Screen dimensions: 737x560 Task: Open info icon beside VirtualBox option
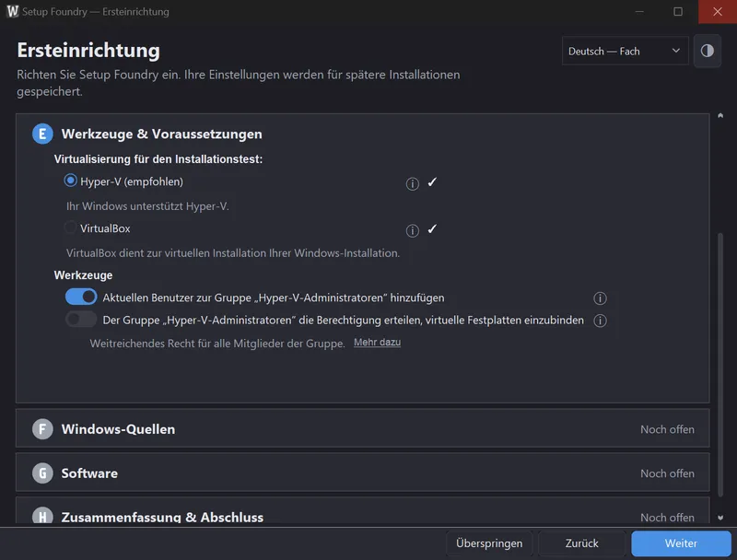[412, 230]
